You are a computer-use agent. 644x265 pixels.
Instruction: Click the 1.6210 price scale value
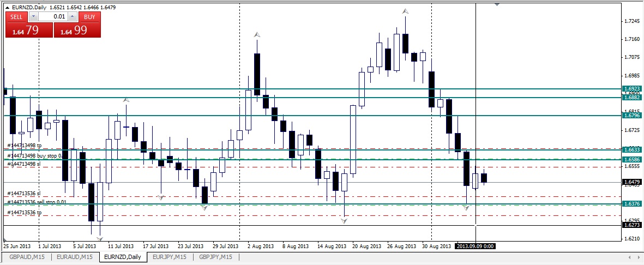631,239
